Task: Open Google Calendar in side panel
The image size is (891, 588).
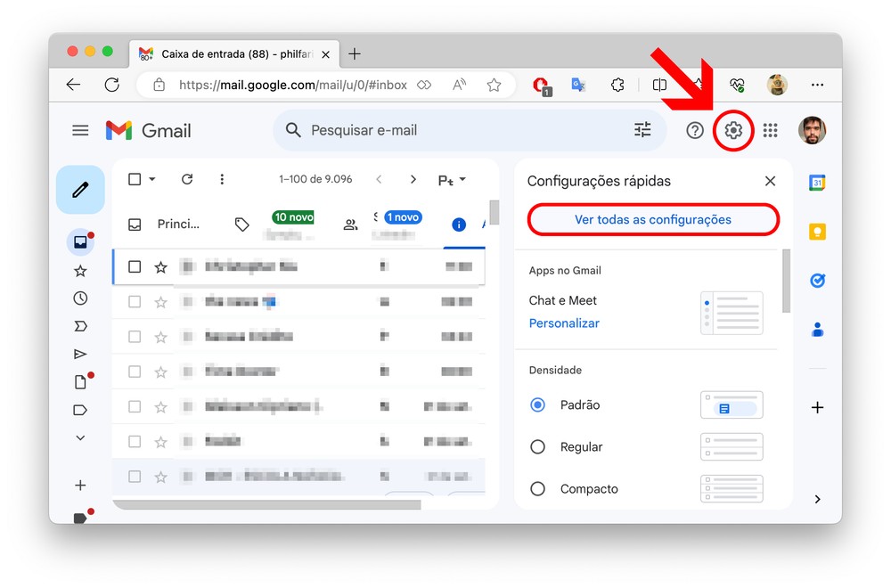Action: pos(817,183)
